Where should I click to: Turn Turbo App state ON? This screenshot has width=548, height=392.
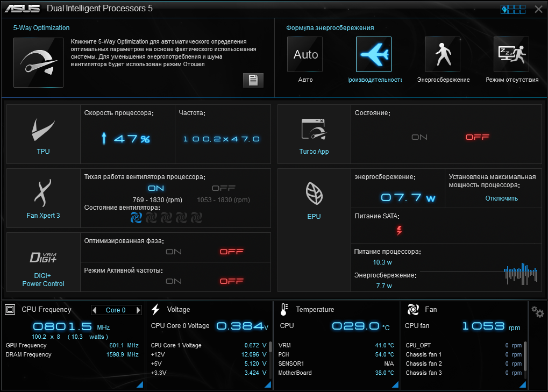[x=419, y=137]
